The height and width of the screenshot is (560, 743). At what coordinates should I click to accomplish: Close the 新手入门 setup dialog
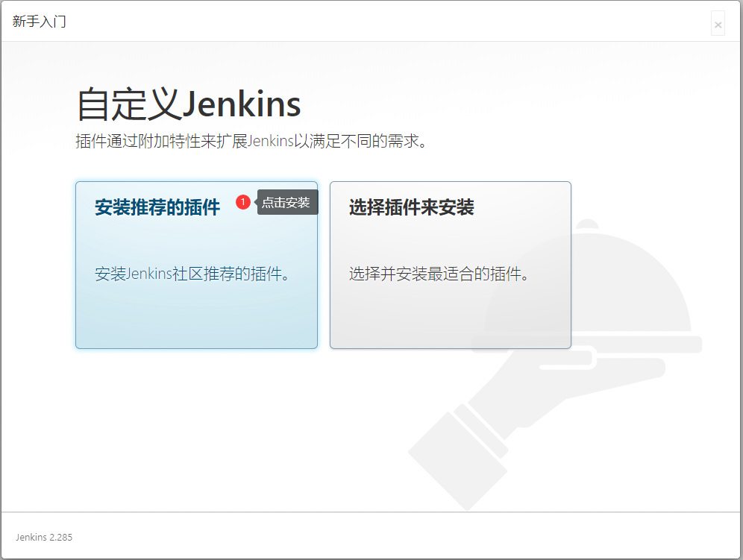point(718,24)
